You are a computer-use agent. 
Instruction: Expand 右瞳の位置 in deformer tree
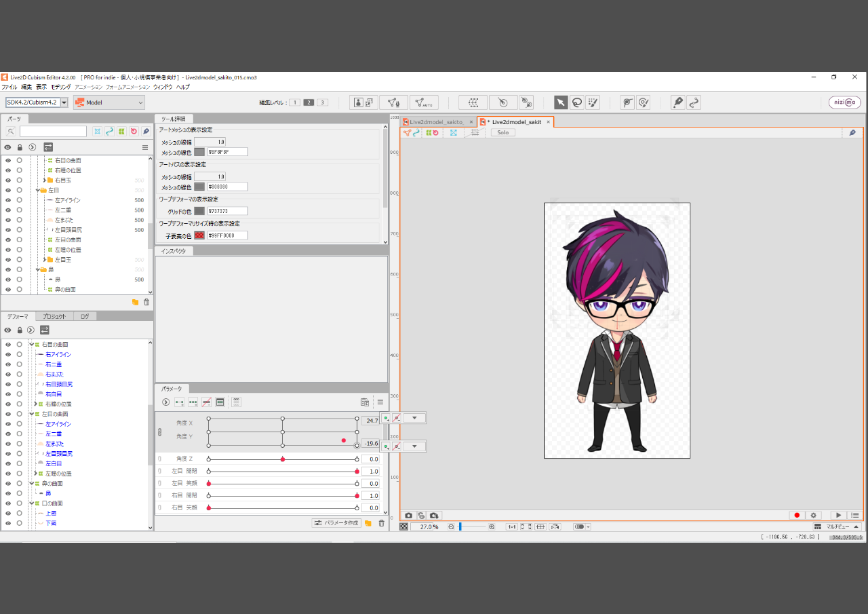tap(35, 404)
